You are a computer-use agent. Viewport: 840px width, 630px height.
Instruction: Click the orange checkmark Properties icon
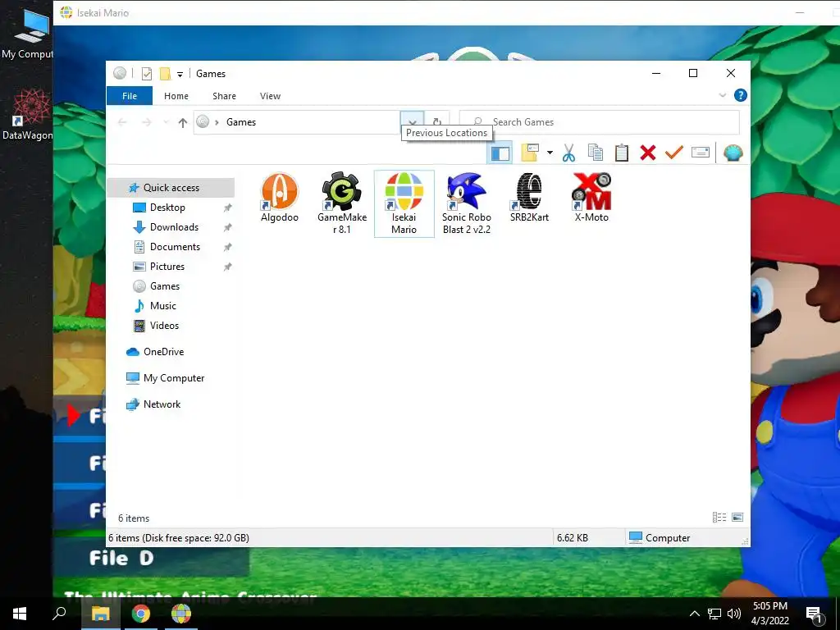[674, 153]
